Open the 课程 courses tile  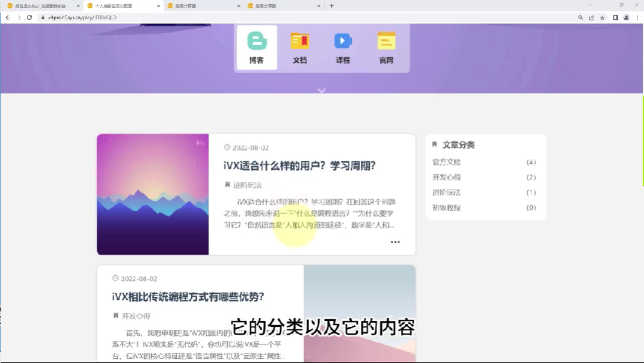coord(343,48)
